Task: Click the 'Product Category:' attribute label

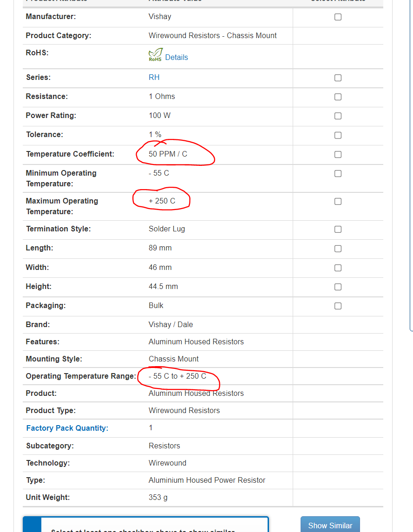Action: point(59,36)
